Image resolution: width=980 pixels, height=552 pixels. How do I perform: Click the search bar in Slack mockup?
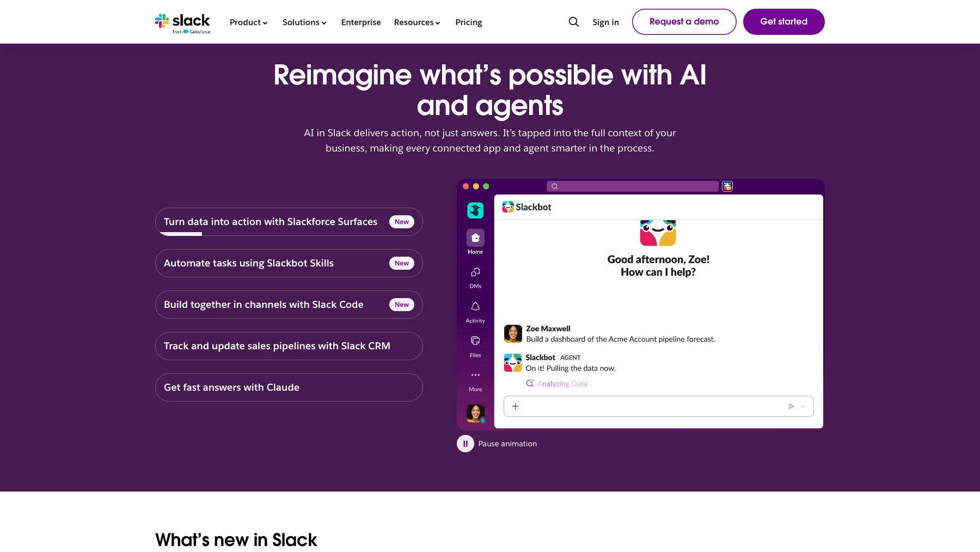coord(633,186)
